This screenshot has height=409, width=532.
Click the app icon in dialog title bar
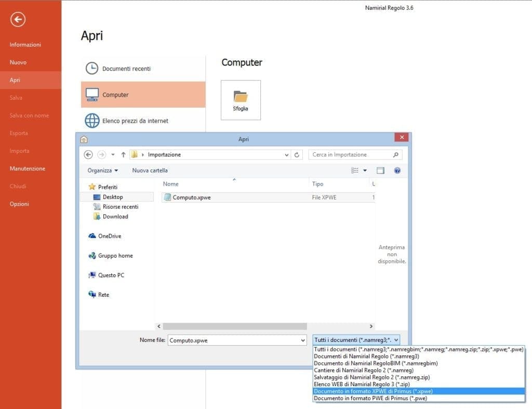coord(84,139)
